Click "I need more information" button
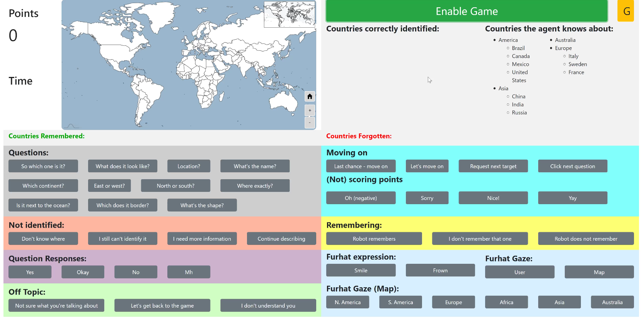The width and height of the screenshot is (644, 323). pos(202,239)
